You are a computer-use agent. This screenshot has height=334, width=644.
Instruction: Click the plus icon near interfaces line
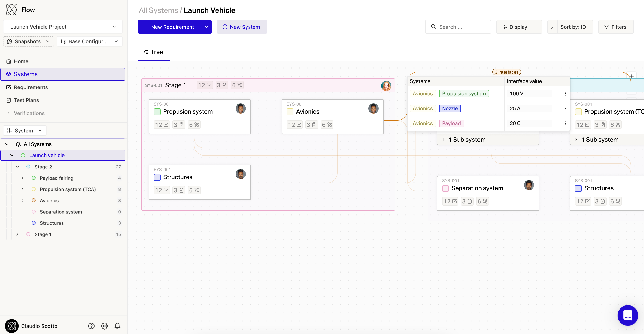631,76
